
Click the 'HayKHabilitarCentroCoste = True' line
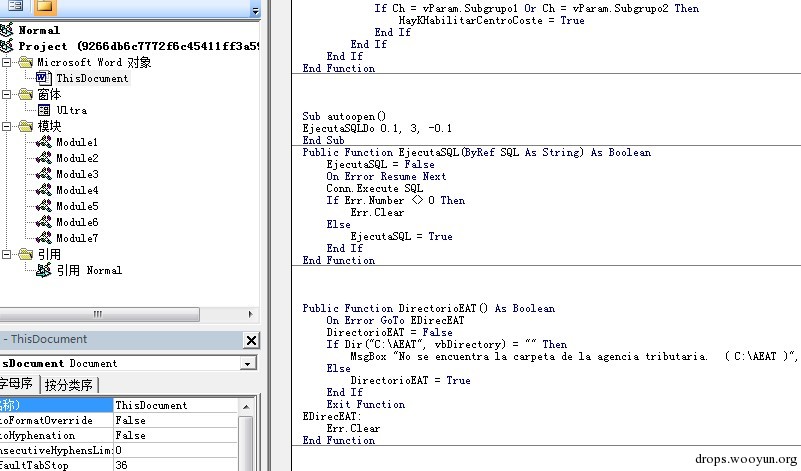point(491,20)
